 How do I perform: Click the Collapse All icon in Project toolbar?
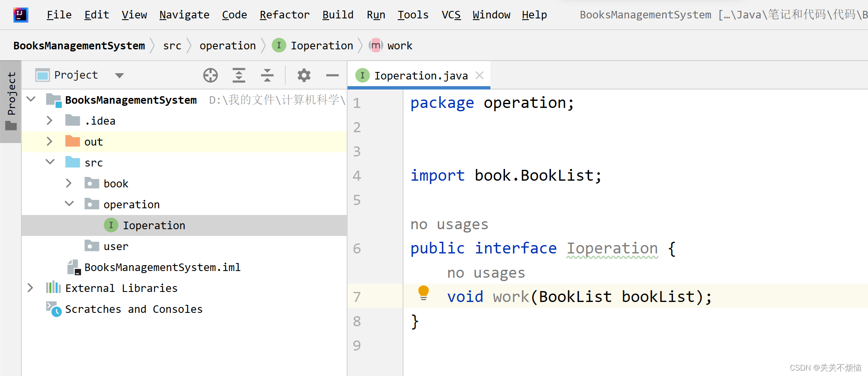click(267, 75)
